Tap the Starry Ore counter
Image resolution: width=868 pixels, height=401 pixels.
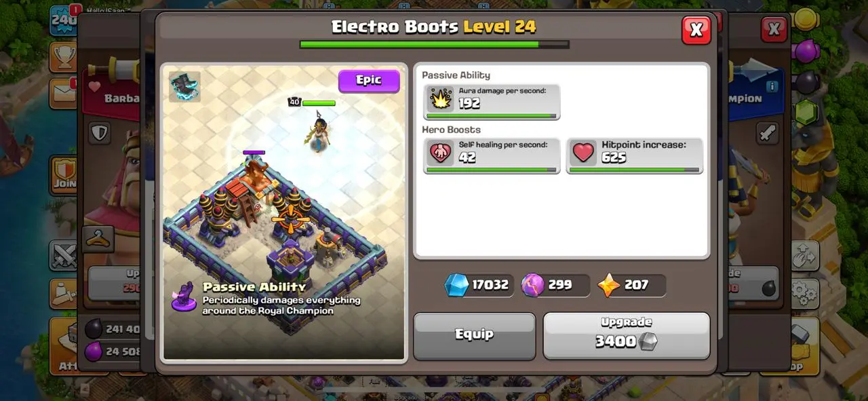631,285
